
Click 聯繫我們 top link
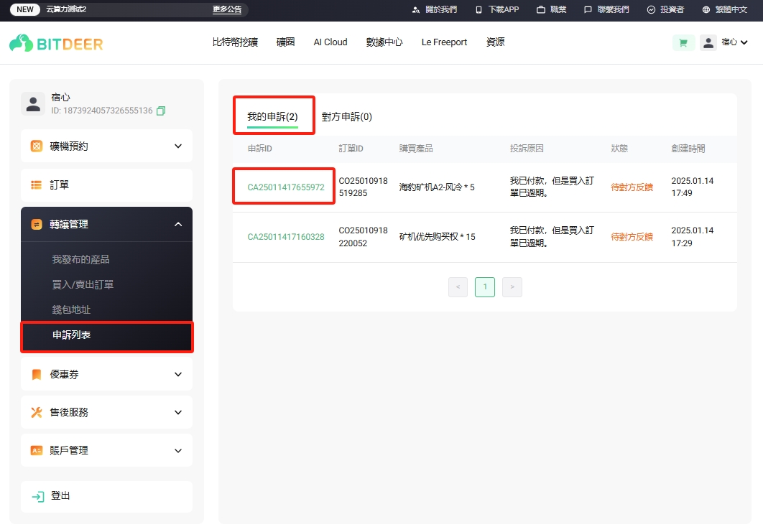click(613, 10)
